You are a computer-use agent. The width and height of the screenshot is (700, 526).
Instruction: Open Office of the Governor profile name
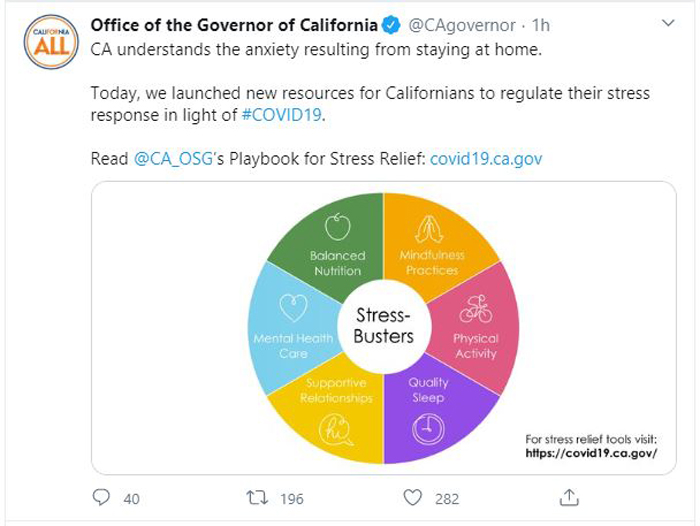234,25
